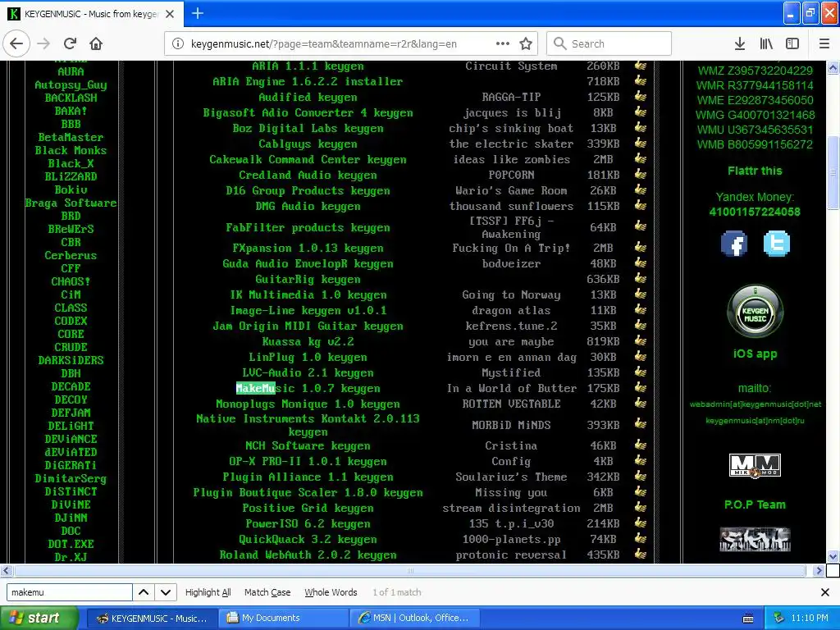Toggle Match Case in the find bar
840x630 pixels.
267,592
